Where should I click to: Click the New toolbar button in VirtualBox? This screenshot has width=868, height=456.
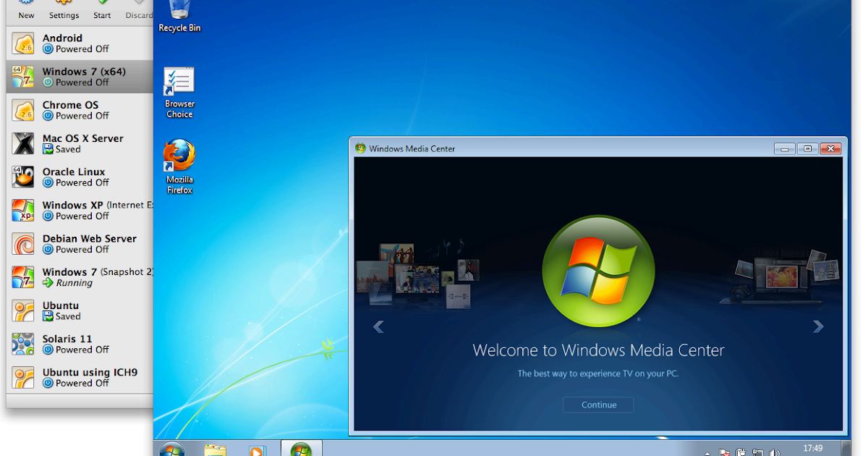26,10
